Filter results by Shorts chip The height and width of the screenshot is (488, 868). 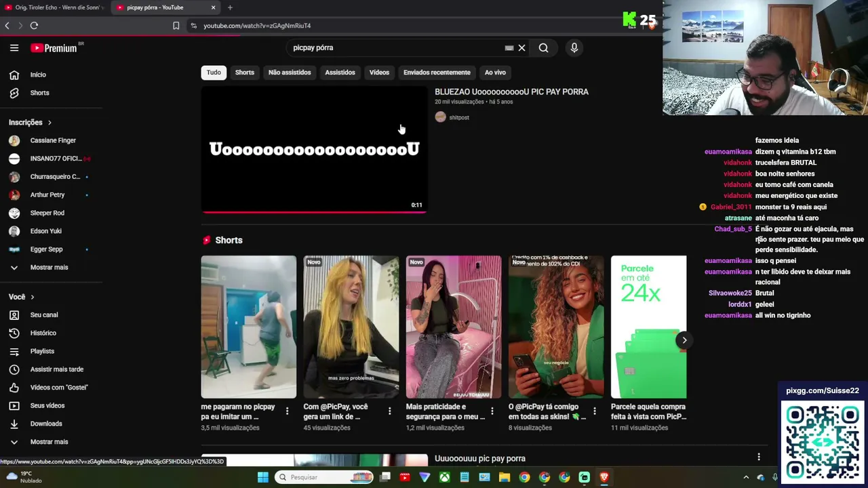pyautogui.click(x=245, y=73)
